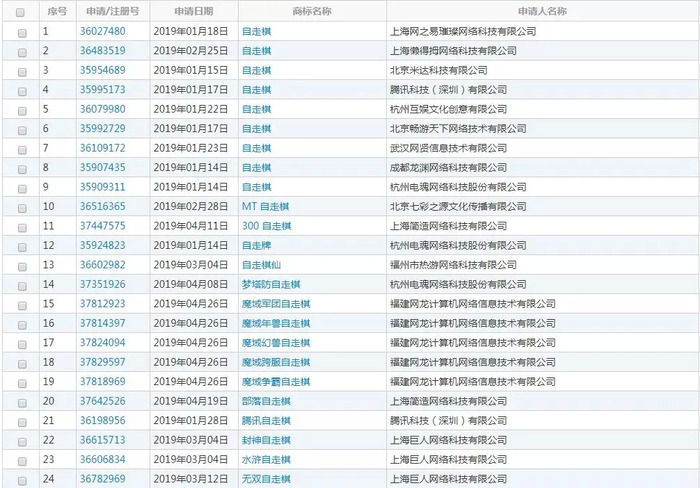Open application number 36027480

[x=103, y=31]
